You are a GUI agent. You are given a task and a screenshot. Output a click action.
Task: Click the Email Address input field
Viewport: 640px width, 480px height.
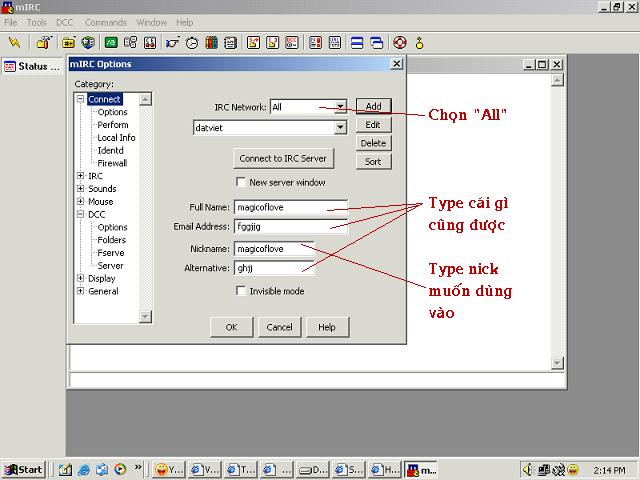point(291,226)
